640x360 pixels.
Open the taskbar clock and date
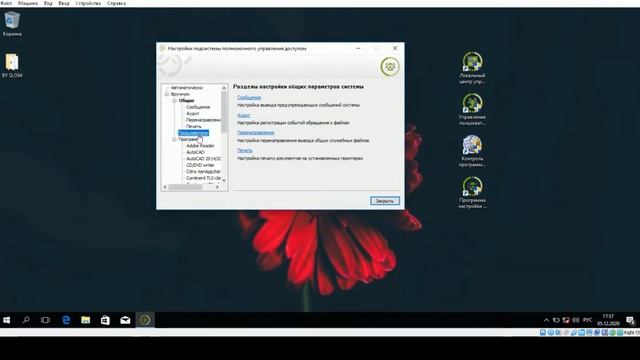tap(608, 320)
